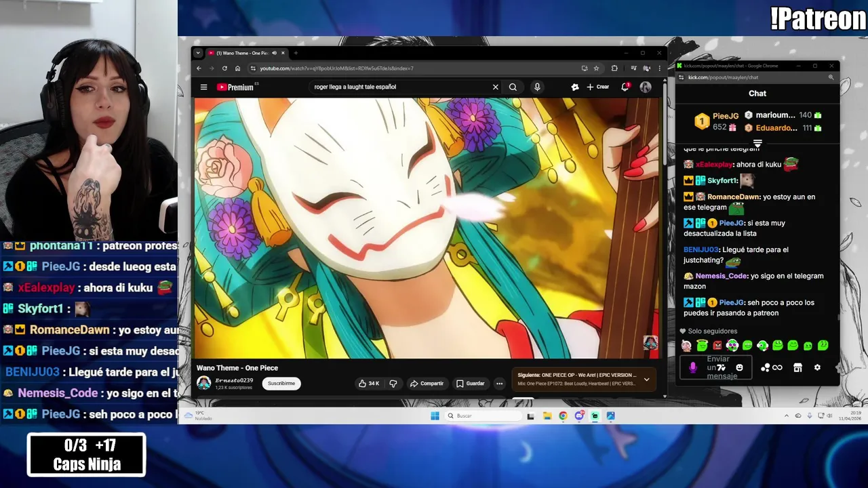
Task: Collapse the Kick chat leaderboard handle
Action: click(x=757, y=144)
